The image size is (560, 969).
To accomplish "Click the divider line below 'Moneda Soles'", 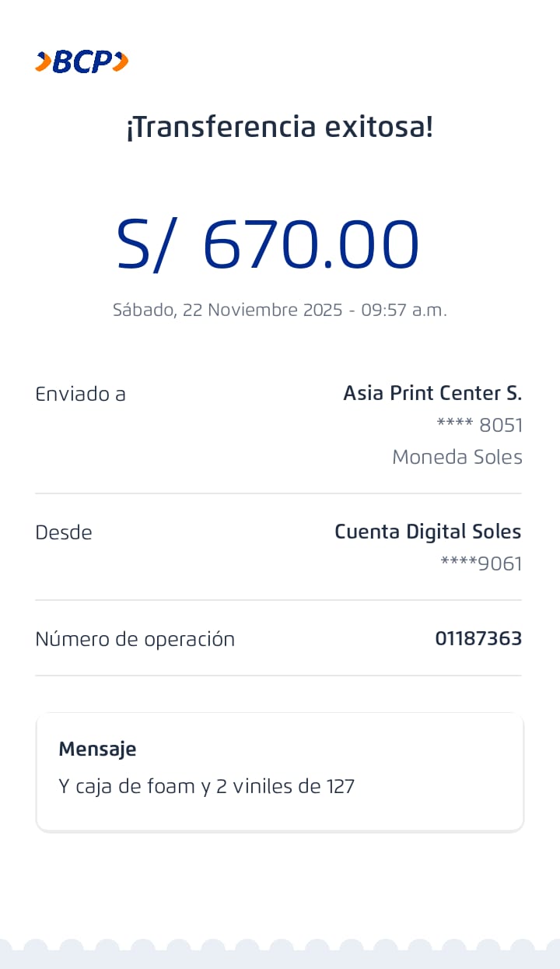I will [x=278, y=493].
